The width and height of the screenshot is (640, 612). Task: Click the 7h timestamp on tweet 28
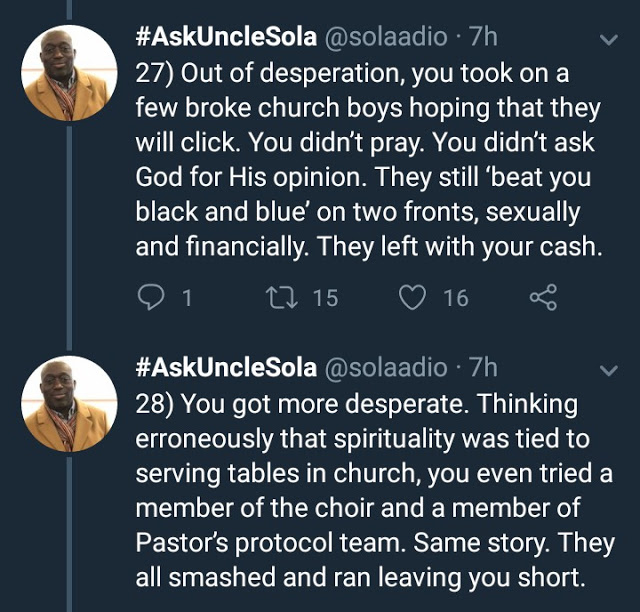coord(482,368)
